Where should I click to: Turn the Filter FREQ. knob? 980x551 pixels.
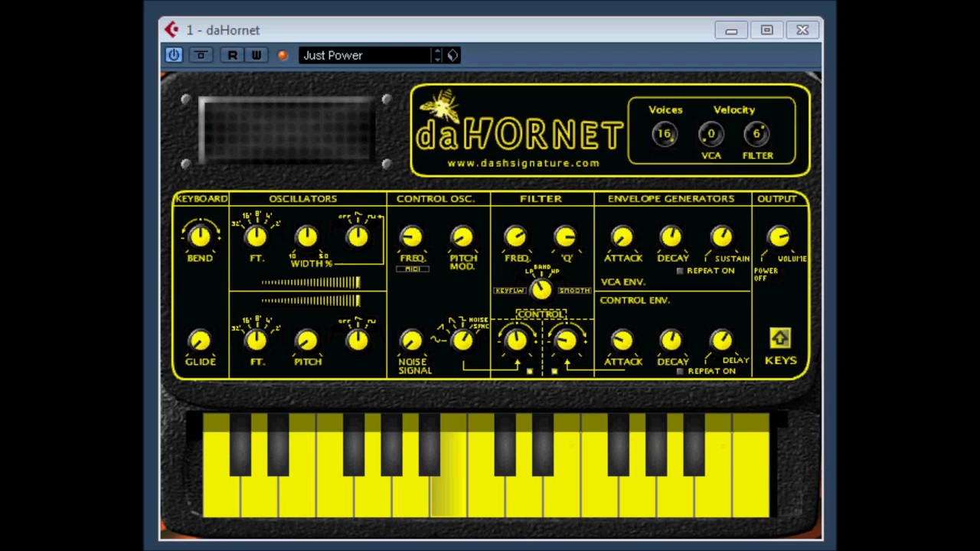coord(516,236)
